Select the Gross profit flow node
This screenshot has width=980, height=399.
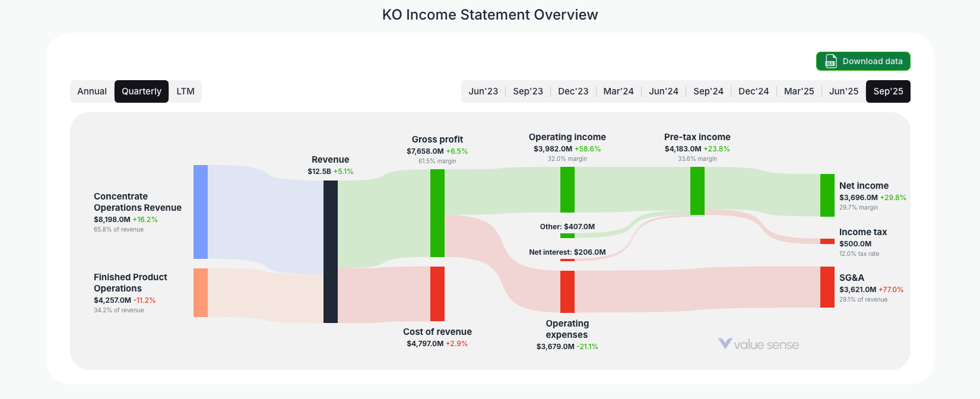tap(437, 214)
